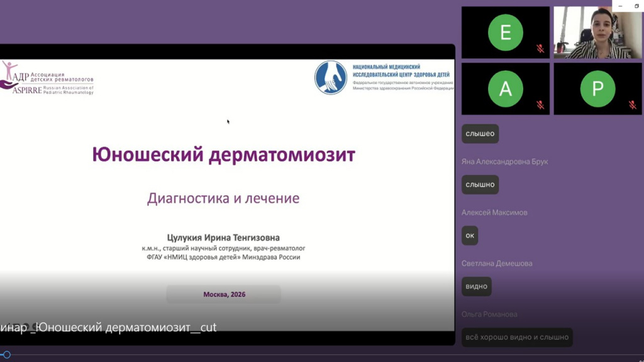Select participant E's green avatar
Image resolution: width=644 pixels, height=362 pixels.
pyautogui.click(x=505, y=33)
